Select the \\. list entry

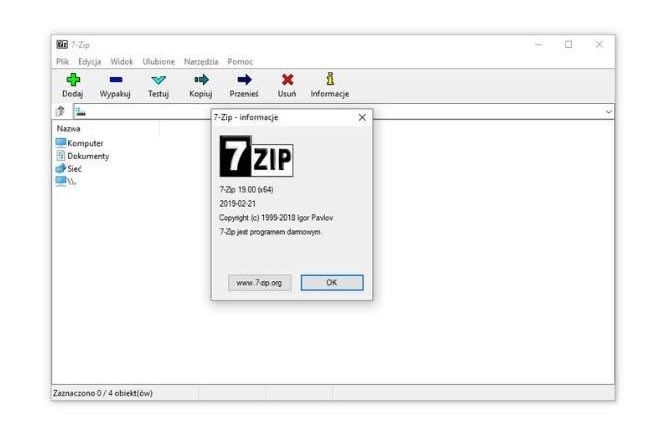pos(66,181)
